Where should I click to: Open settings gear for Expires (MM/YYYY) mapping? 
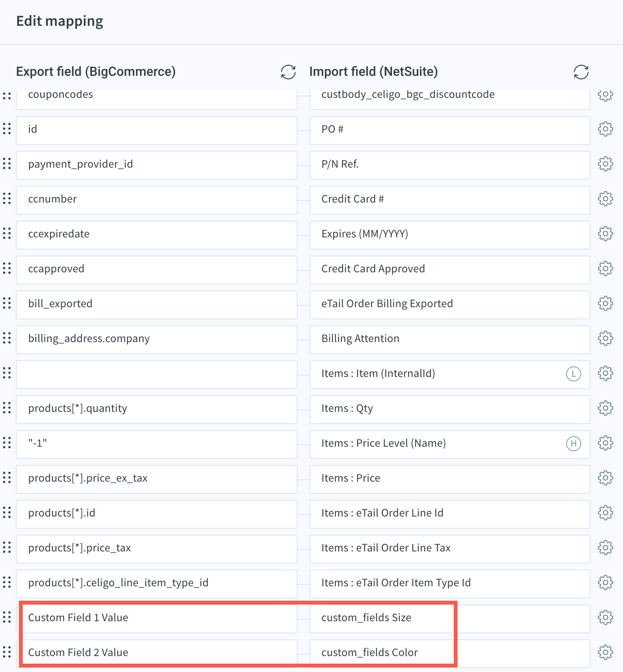(605, 234)
